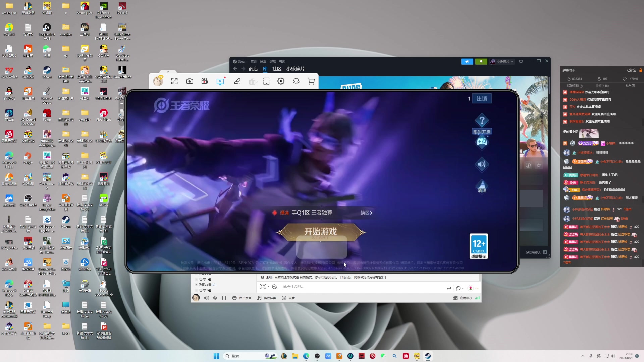This screenshot has width=644, height=362.
Task: Toggle microphone in YY voice bar
Action: coord(215,298)
